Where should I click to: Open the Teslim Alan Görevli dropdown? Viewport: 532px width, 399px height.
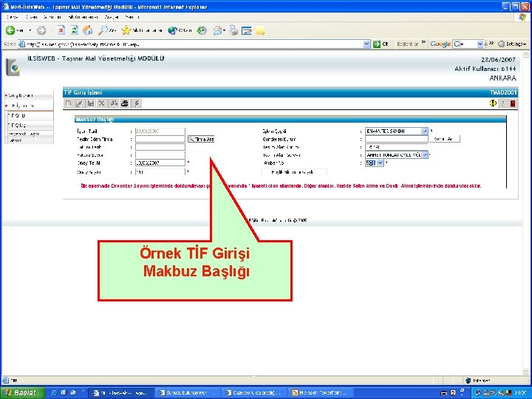(x=425, y=154)
